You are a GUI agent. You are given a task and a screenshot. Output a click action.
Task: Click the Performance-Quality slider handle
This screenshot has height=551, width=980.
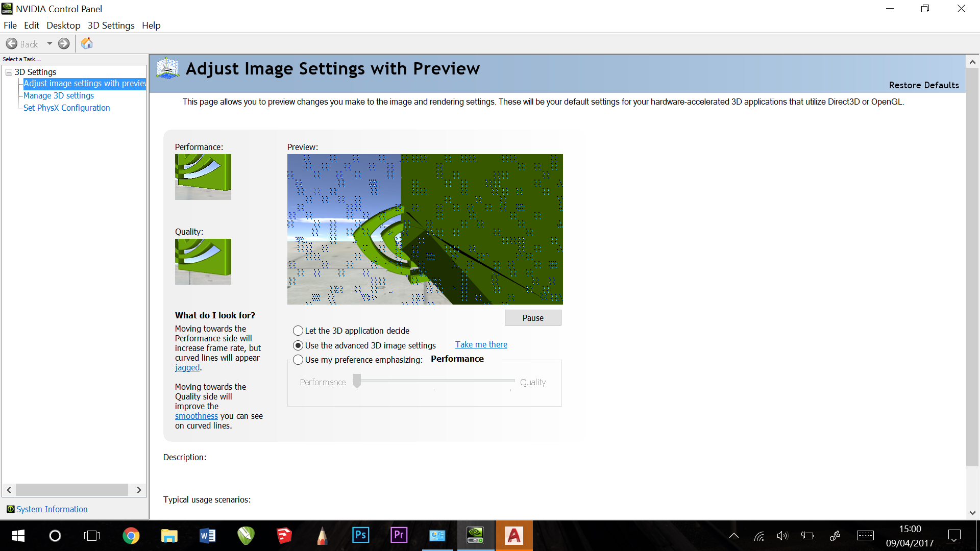click(357, 381)
